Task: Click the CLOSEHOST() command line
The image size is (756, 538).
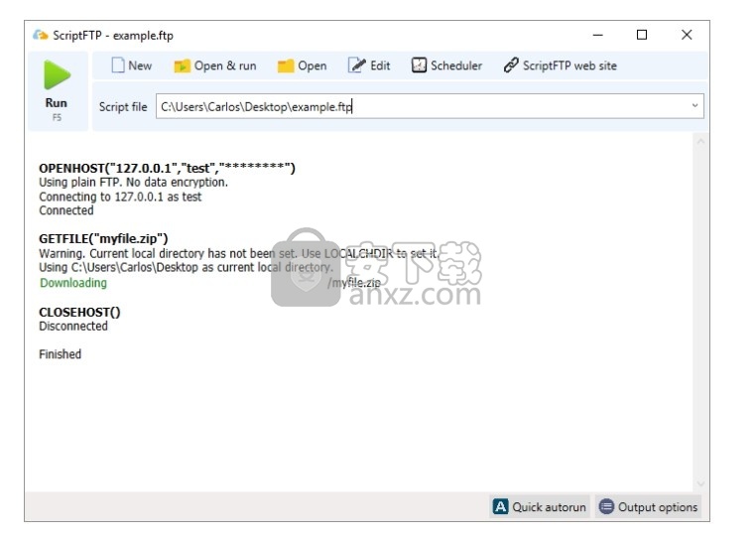Action: tap(79, 313)
